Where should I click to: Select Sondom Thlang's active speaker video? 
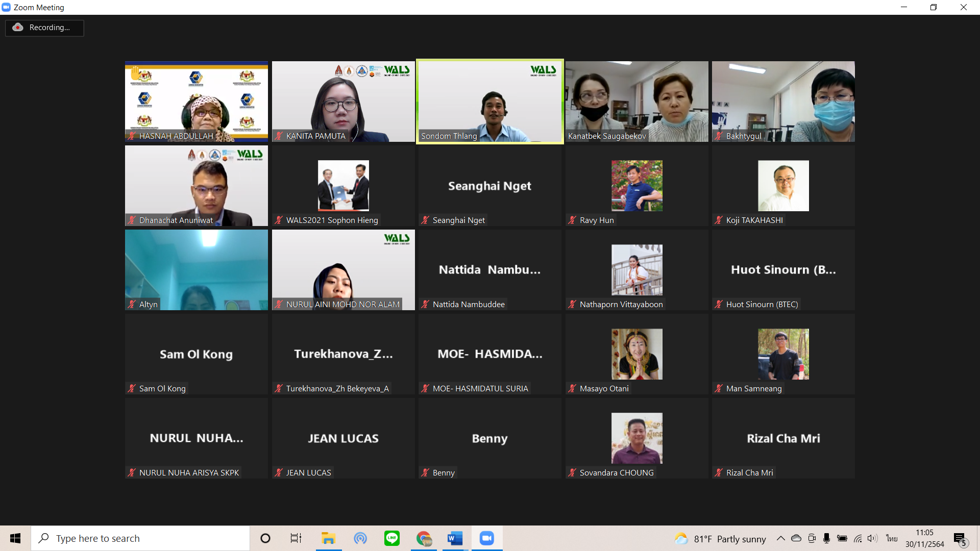[490, 101]
